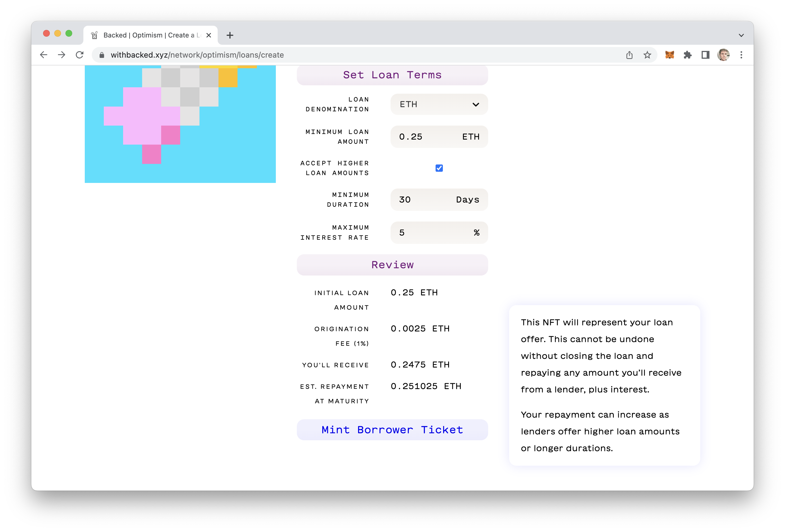Click the lock icon in the address bar
Screen dimensions: 785x532
(102, 55)
